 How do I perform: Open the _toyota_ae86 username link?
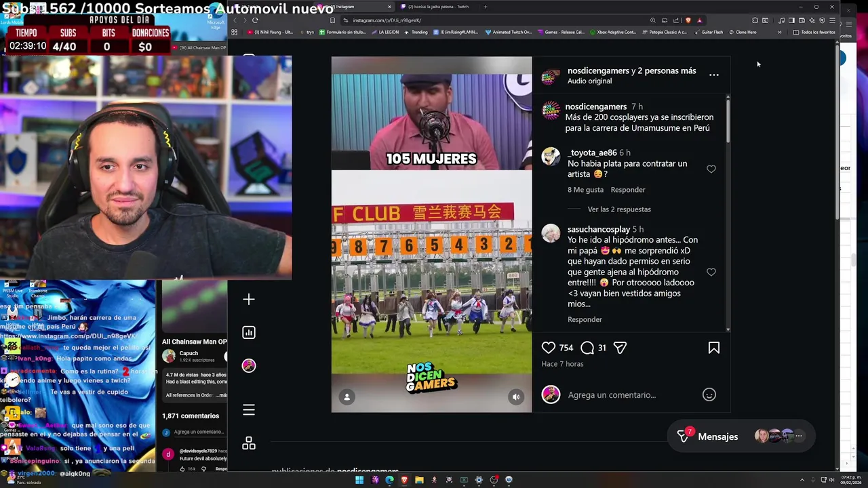tap(592, 152)
